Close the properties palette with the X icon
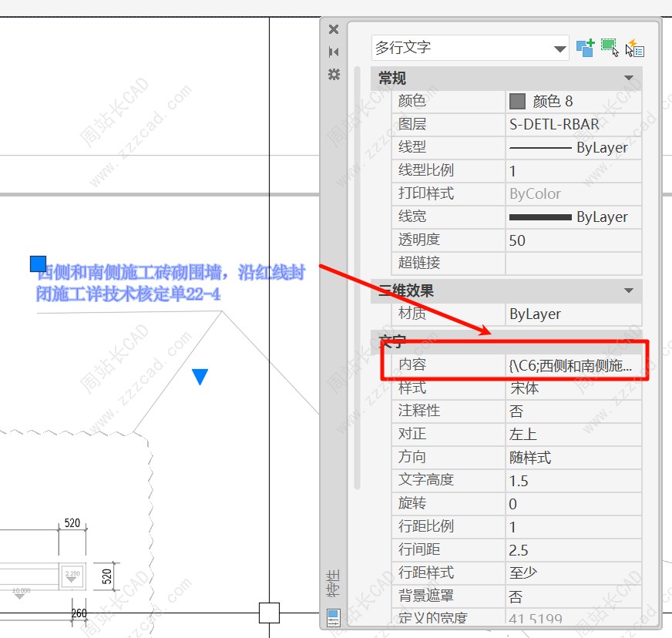 334,29
